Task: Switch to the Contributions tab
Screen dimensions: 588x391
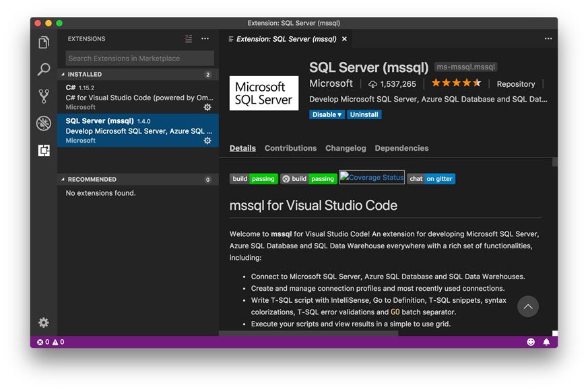Action: [x=290, y=148]
